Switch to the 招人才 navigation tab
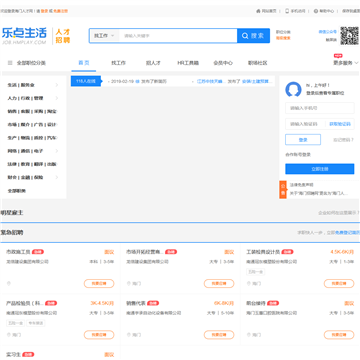 [153, 63]
